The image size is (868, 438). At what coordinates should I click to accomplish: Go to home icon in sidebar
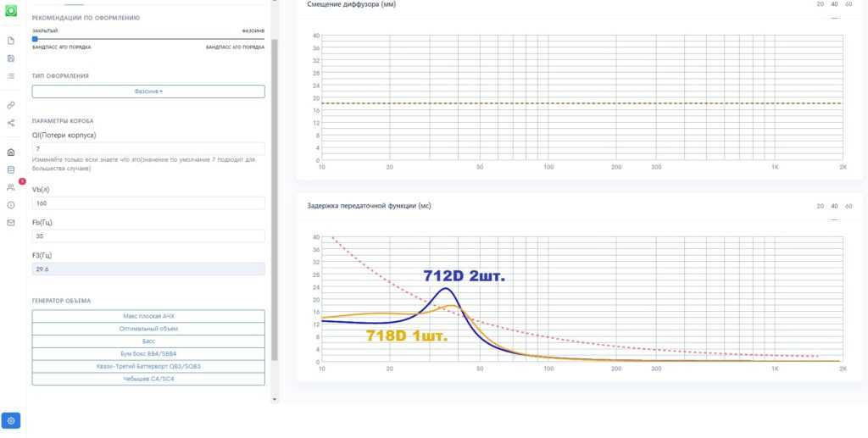point(11,152)
